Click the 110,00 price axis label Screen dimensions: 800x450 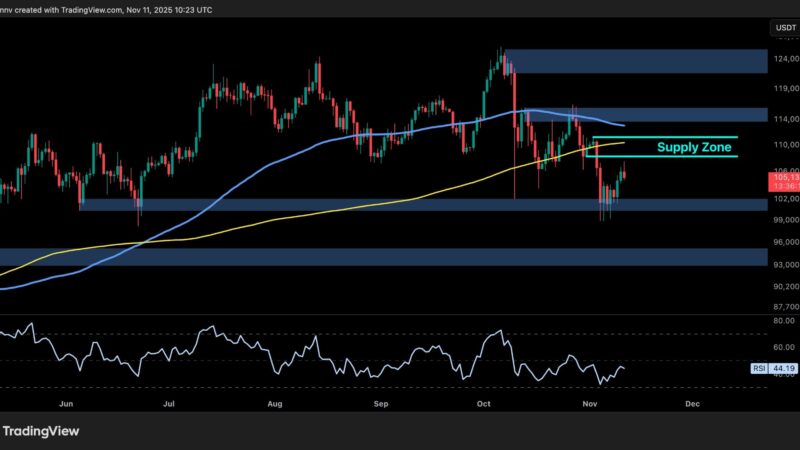click(x=786, y=145)
